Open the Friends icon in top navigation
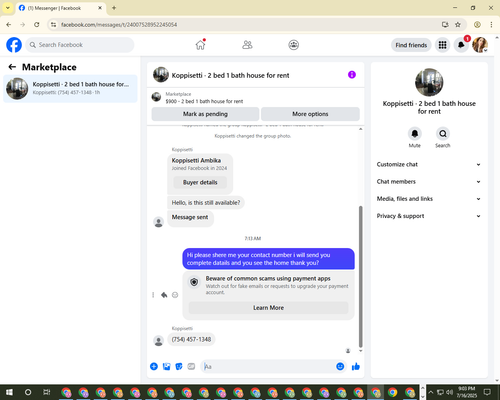This screenshot has height=400, width=500. [x=247, y=45]
